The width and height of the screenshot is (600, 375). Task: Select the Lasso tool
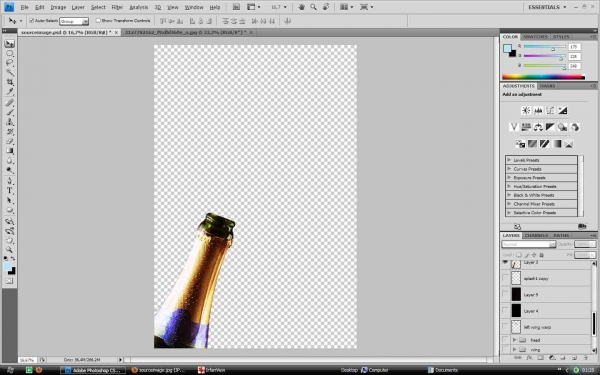10,62
